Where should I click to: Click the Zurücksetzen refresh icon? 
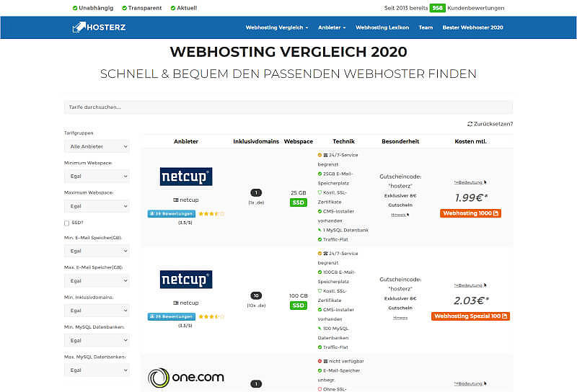coord(470,124)
